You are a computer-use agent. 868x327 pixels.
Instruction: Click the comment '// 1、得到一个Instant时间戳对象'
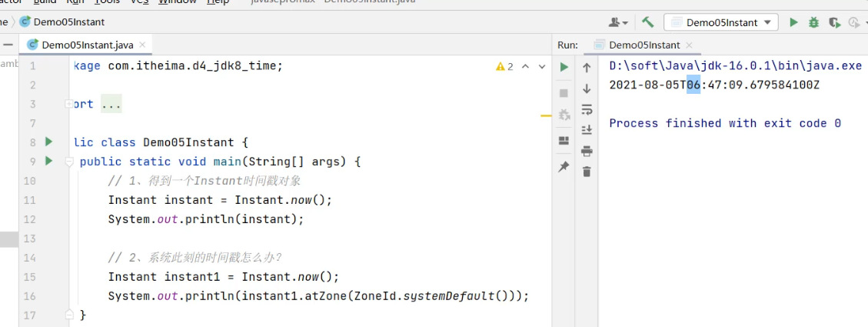(205, 181)
